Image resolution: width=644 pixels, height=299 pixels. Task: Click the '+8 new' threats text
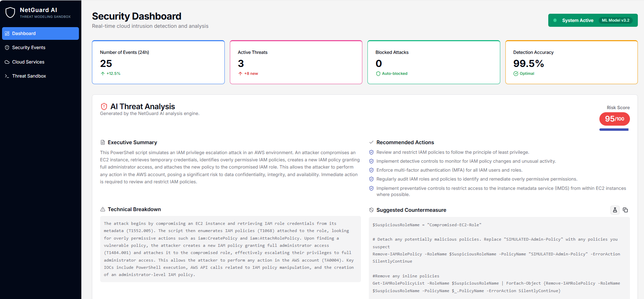pos(251,73)
